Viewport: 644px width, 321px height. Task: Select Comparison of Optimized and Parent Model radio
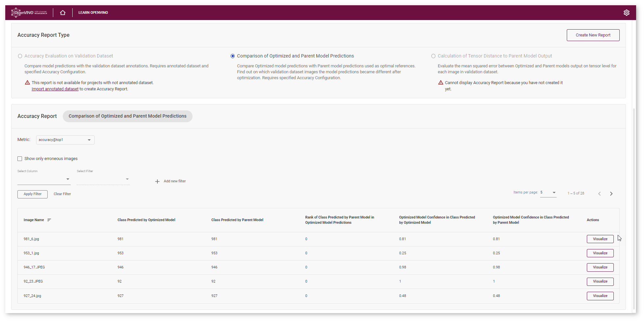click(x=233, y=56)
